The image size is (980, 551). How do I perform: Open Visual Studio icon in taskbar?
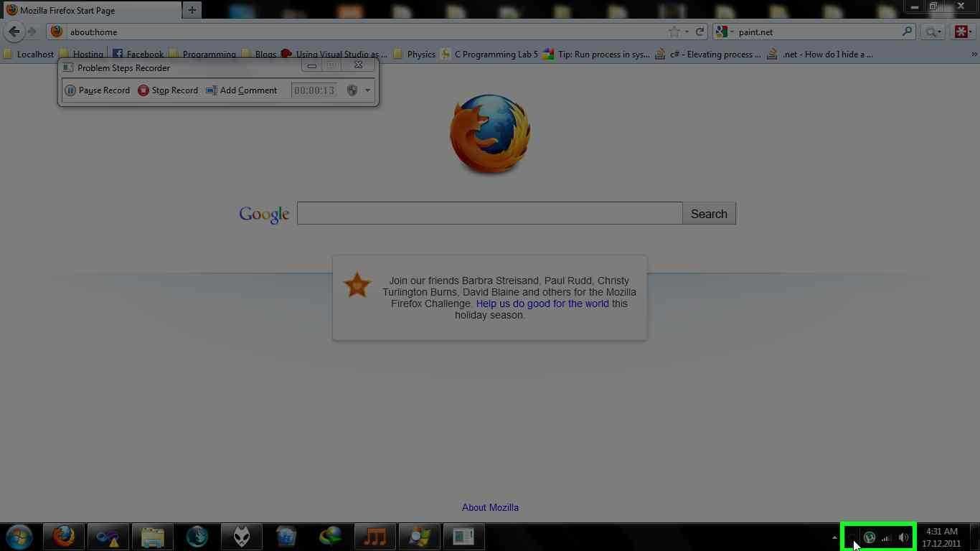click(x=108, y=537)
